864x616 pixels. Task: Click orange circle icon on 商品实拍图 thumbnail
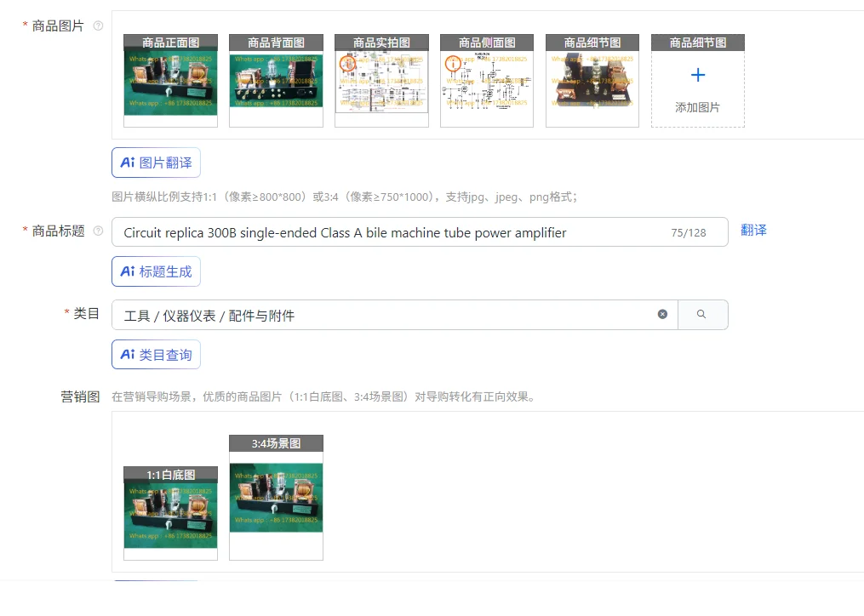tap(347, 63)
